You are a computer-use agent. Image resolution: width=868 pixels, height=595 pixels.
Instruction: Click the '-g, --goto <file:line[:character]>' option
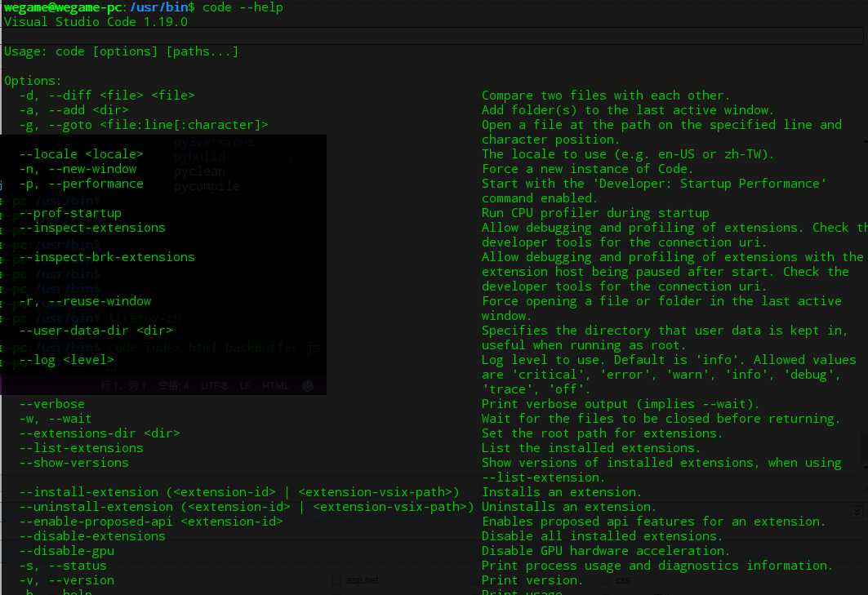(144, 125)
